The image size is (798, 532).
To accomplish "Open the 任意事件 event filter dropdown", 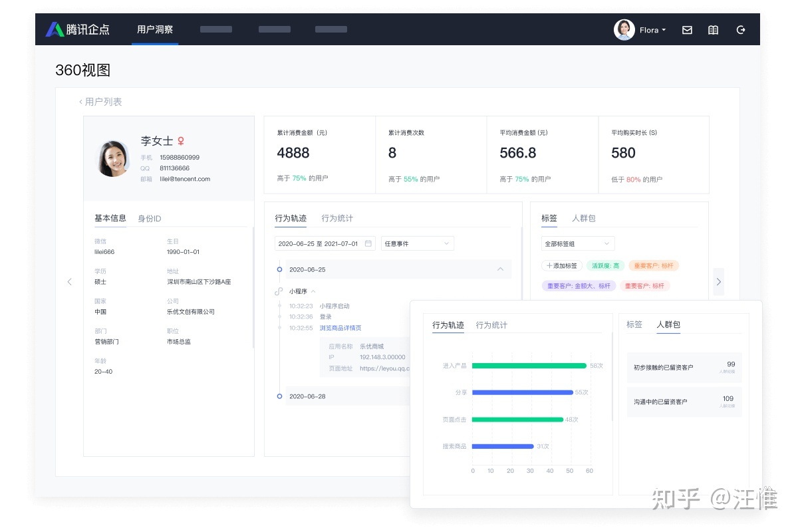I will pos(417,243).
